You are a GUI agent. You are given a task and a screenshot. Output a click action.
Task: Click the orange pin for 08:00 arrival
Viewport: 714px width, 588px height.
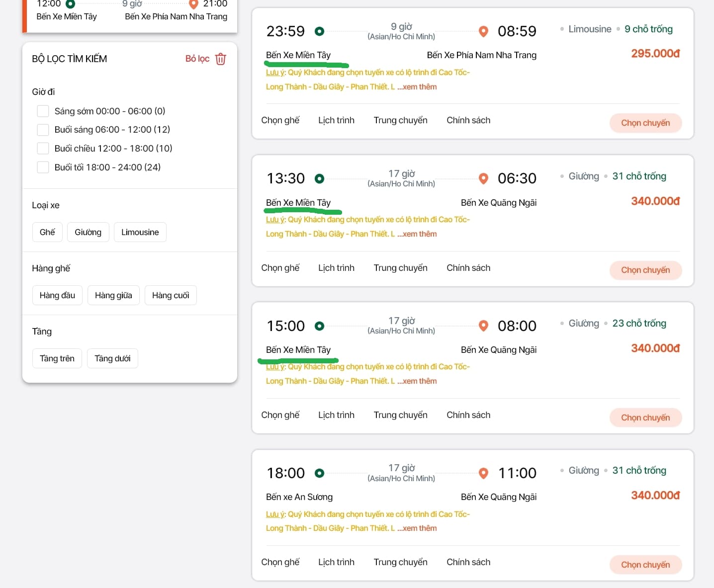tap(483, 326)
